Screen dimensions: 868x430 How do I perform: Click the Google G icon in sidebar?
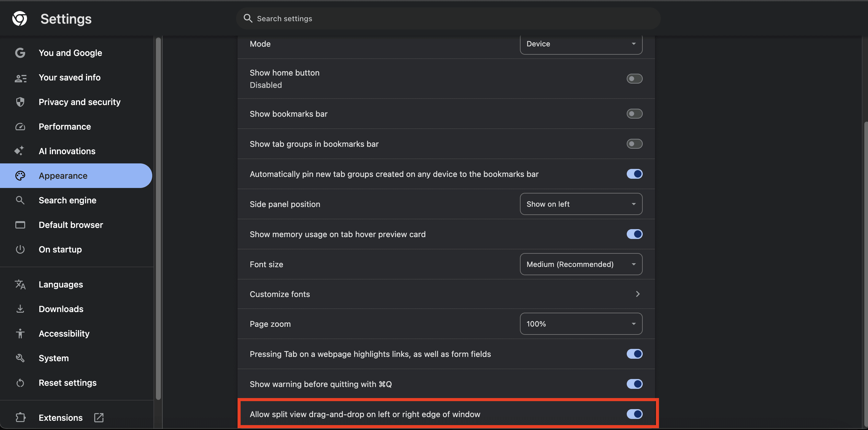pyautogui.click(x=20, y=53)
